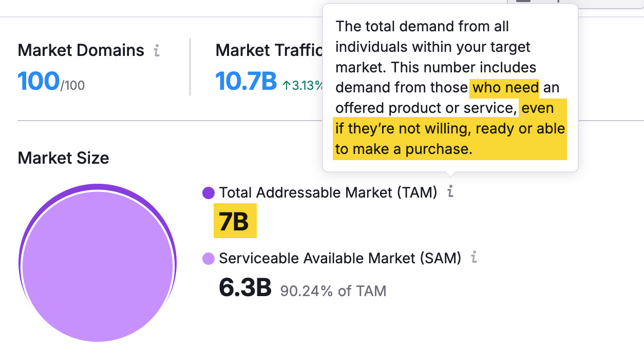Click the light purple SAM circle chart
This screenshot has width=644, height=350.
pyautogui.click(x=98, y=267)
